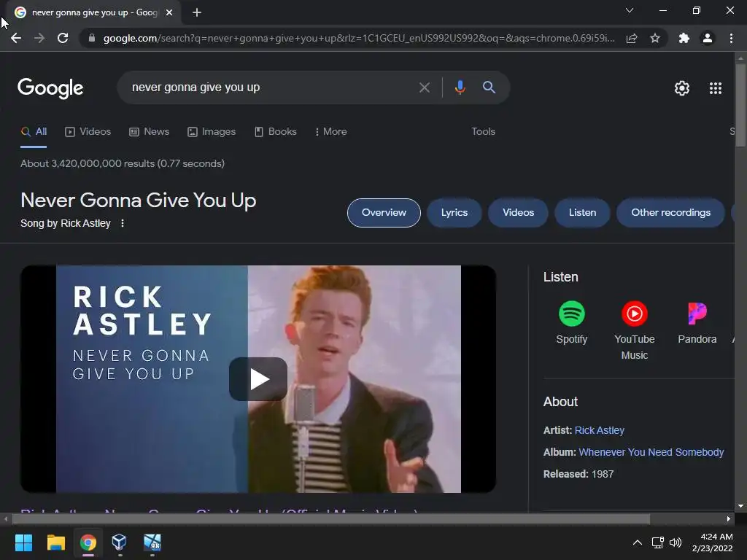This screenshot has height=560, width=747.
Task: Open the clock and date flyout
Action: pos(712,542)
